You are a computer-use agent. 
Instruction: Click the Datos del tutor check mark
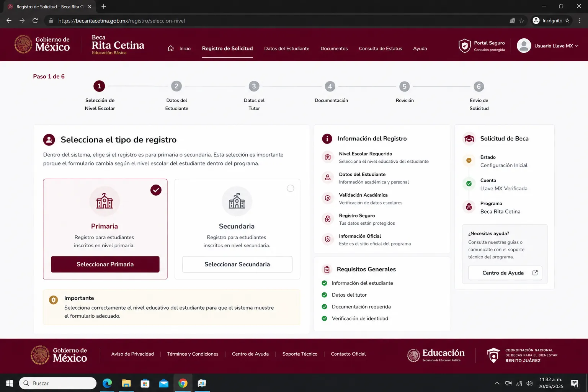tap(324, 295)
